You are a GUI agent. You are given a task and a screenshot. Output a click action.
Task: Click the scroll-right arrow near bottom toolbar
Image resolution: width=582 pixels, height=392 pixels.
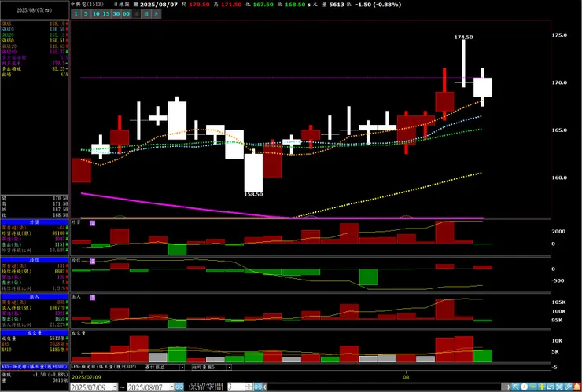509,387
